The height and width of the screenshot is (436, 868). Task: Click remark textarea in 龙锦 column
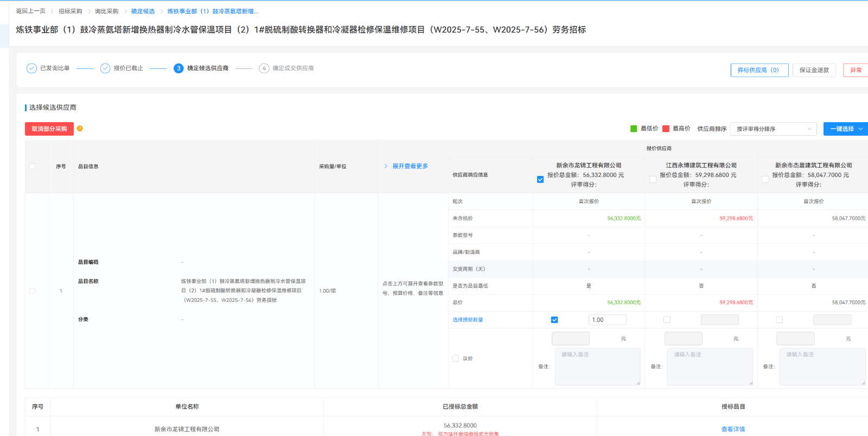pos(598,367)
